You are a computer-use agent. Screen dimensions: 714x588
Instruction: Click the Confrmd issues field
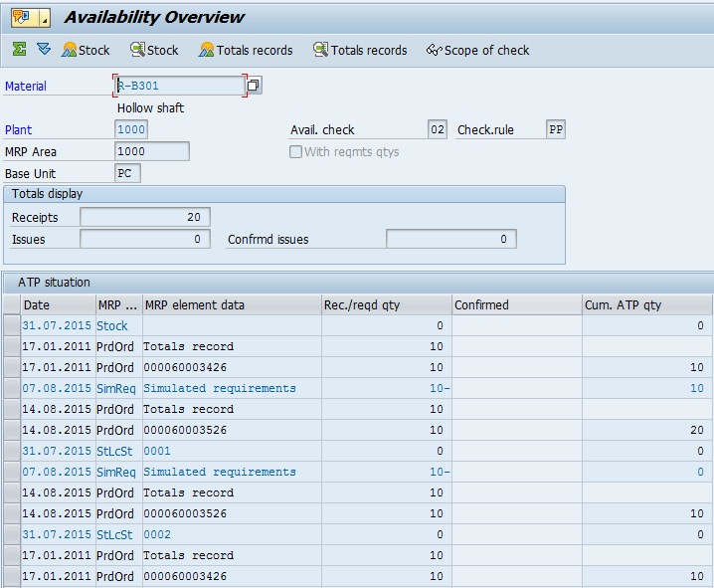point(451,239)
